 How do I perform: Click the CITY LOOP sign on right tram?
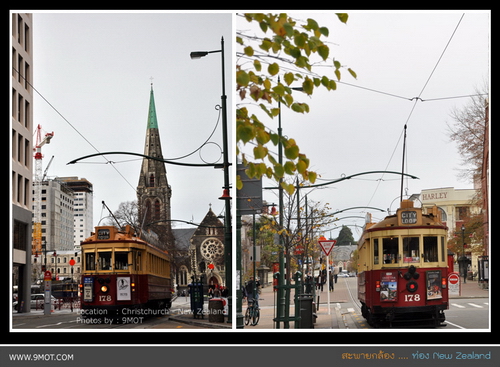(x=409, y=217)
